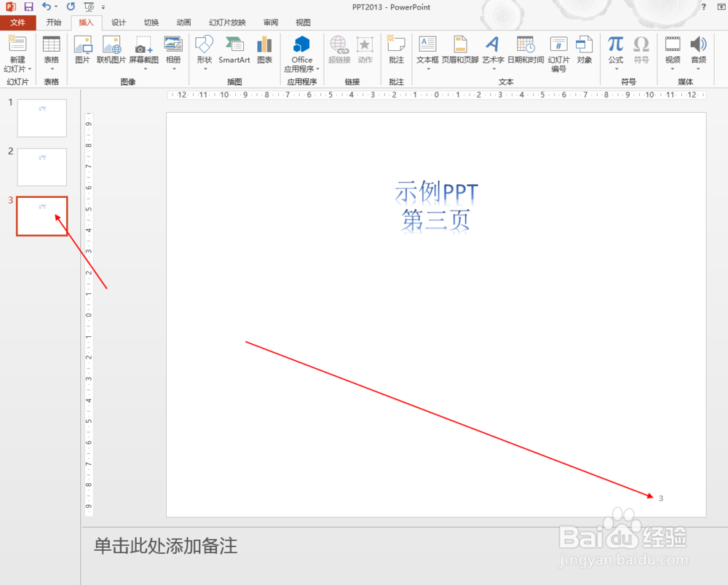Click the slide number 3 on slide

tap(661, 498)
